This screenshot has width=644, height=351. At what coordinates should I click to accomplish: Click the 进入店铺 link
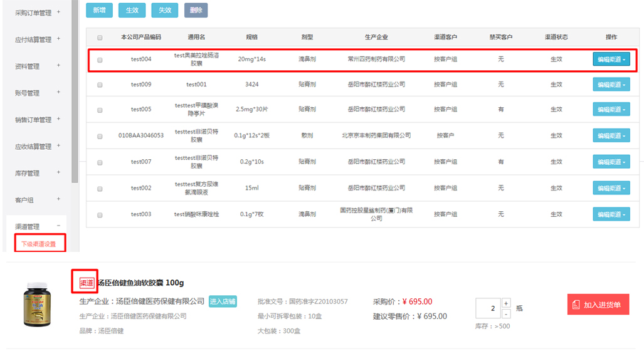point(223,301)
